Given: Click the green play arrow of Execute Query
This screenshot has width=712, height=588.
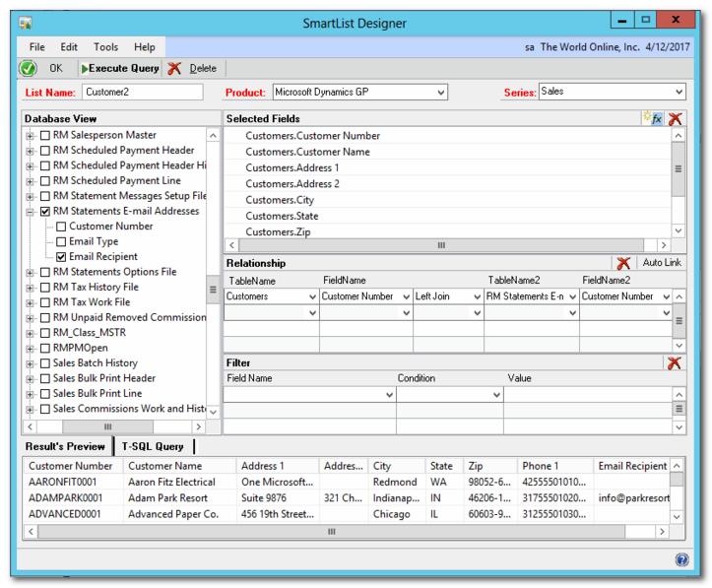Looking at the screenshot, I should pos(85,69).
